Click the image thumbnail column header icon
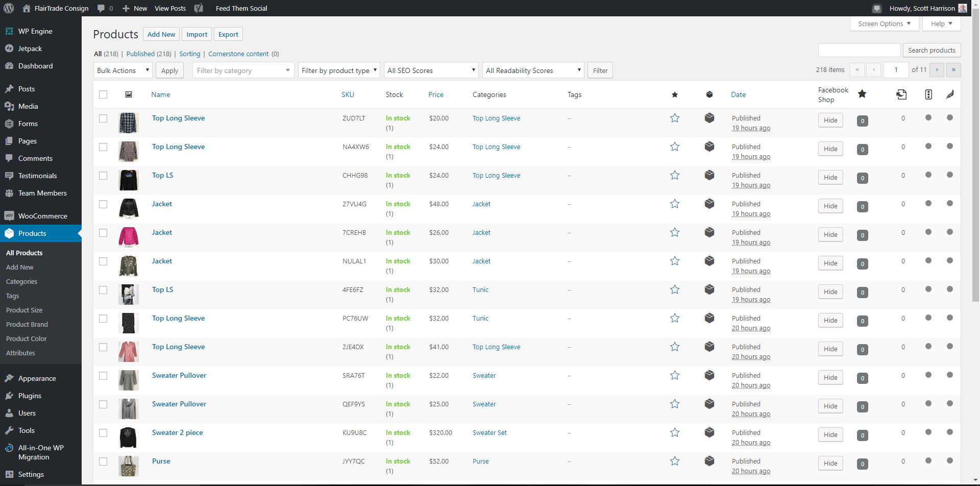This screenshot has width=980, height=486. [x=129, y=94]
